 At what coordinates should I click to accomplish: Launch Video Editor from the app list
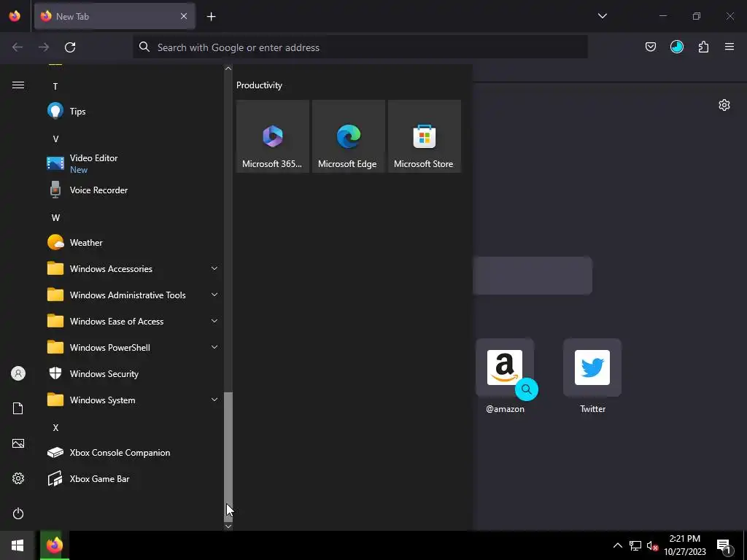(x=133, y=163)
